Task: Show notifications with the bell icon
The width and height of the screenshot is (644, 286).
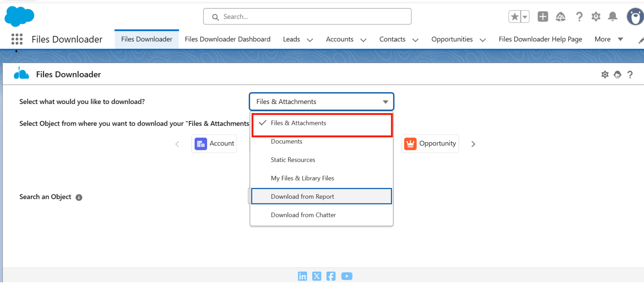Action: click(x=613, y=16)
